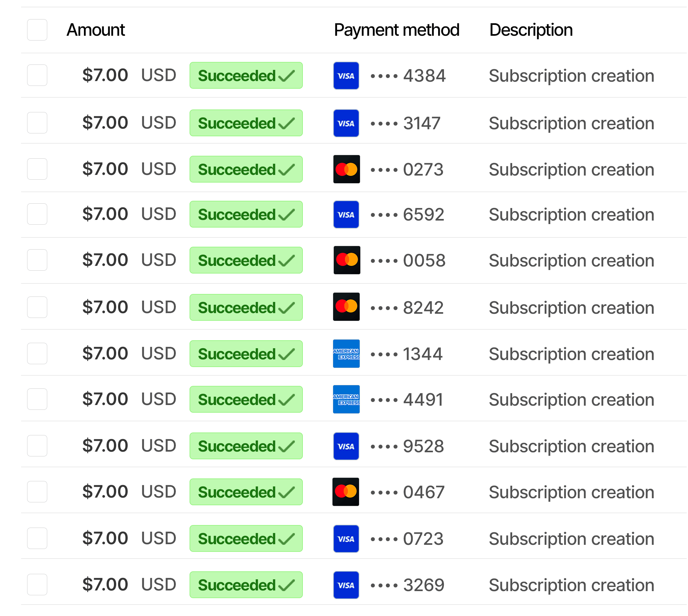Click the American Express icon for card 4491

(346, 399)
